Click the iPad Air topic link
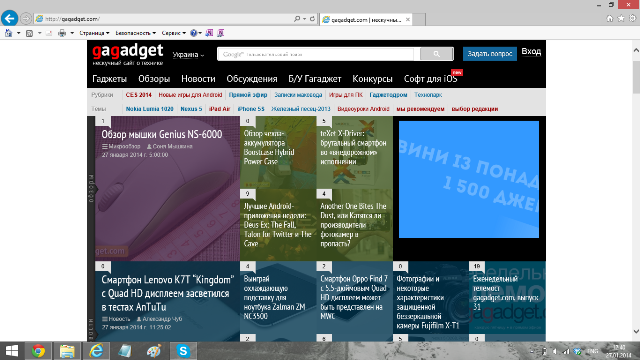This screenshot has width=640, height=360. (x=220, y=109)
